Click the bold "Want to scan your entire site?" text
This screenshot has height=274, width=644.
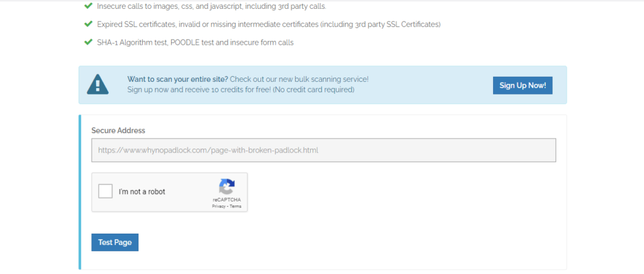pos(177,79)
